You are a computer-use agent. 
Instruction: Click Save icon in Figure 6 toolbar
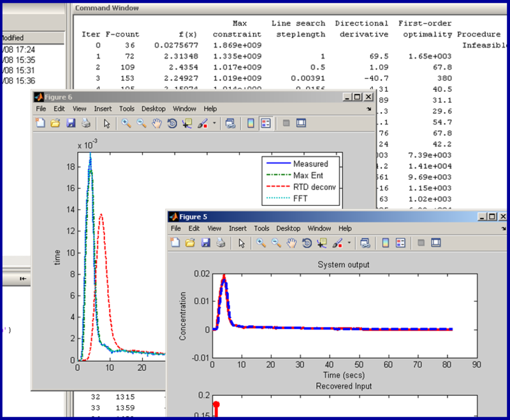click(71, 123)
